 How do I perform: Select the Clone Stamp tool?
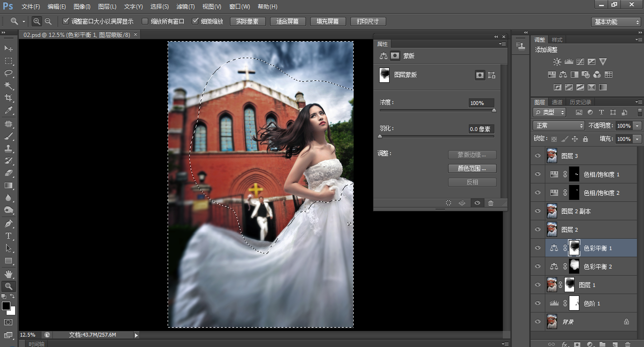pos(8,148)
